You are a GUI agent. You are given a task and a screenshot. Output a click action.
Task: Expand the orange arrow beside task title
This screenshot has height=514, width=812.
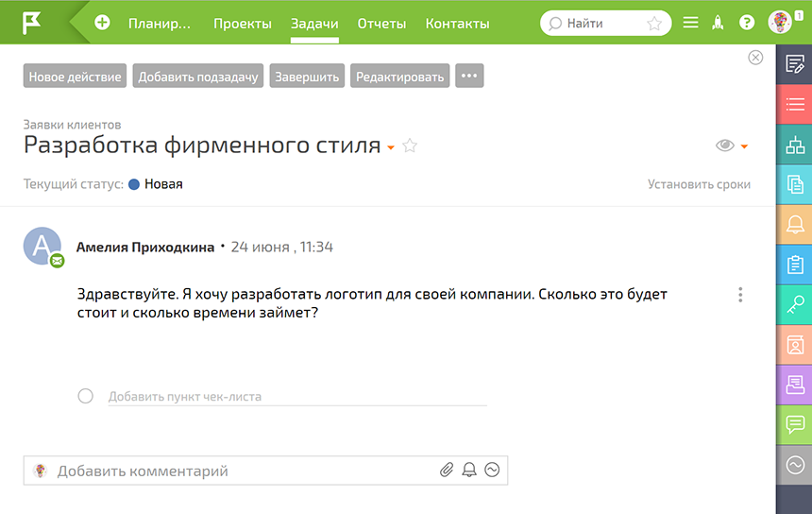(391, 147)
